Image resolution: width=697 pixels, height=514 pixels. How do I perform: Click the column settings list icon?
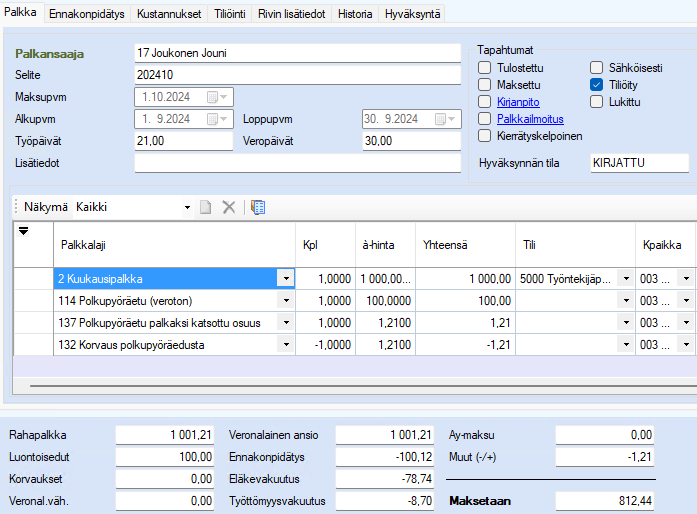[x=258, y=207]
